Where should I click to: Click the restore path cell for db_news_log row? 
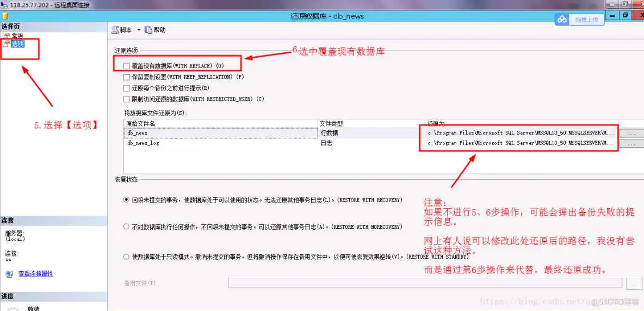point(521,143)
